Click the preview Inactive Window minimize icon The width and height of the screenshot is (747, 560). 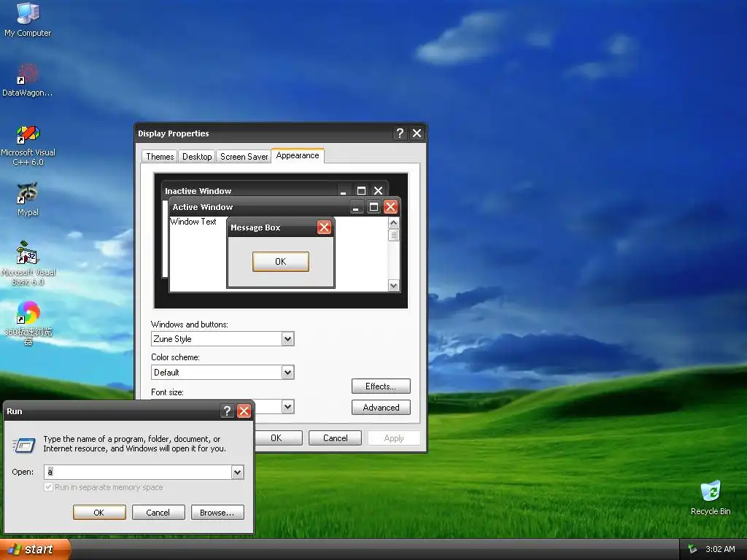click(343, 191)
